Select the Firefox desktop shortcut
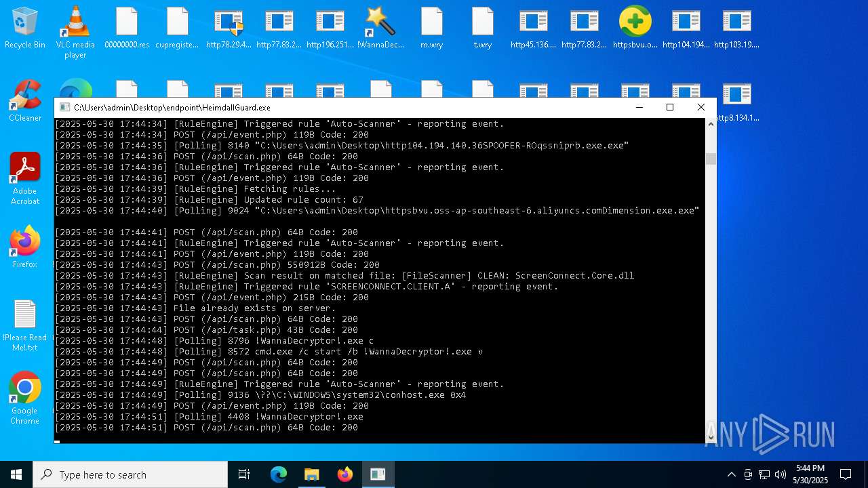Image resolution: width=868 pixels, height=488 pixels. pyautogui.click(x=25, y=247)
